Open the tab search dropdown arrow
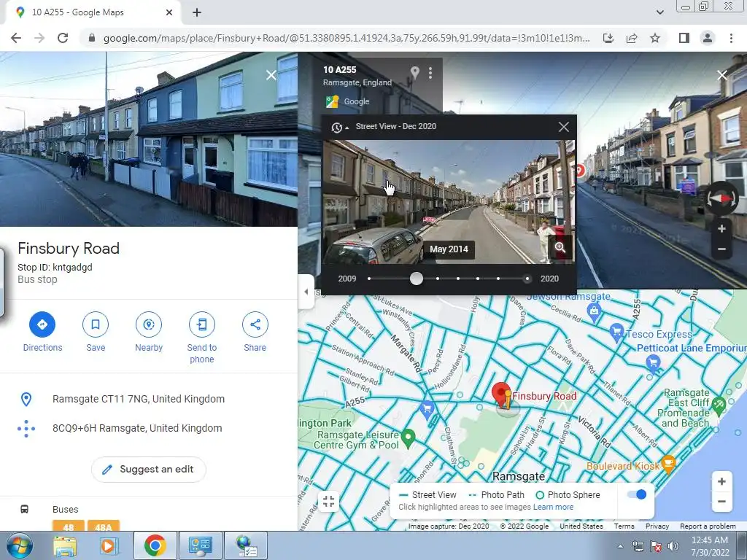Screen dimensions: 747x560 pyautogui.click(x=659, y=12)
